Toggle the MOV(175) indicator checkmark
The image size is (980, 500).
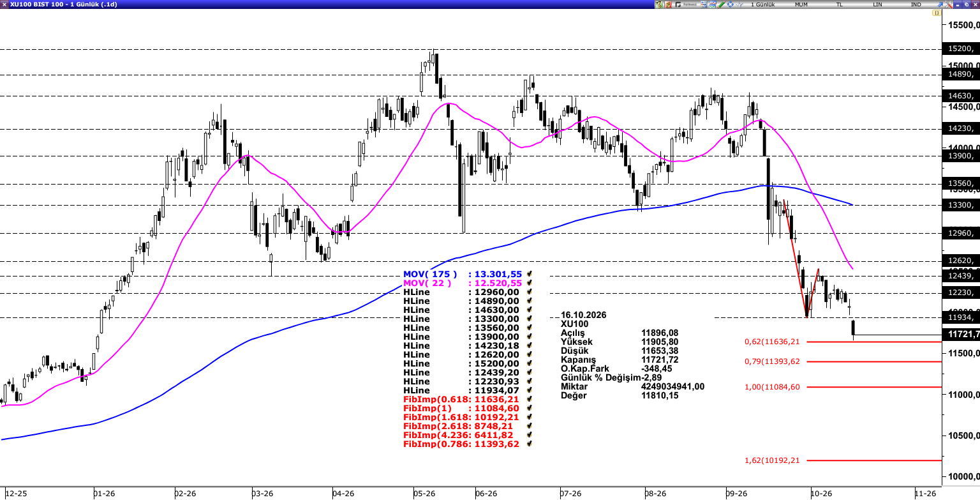click(x=530, y=274)
